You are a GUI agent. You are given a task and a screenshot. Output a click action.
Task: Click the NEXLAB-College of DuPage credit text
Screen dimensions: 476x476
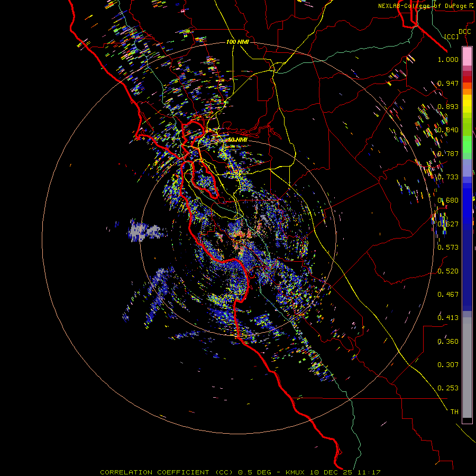[425, 6]
